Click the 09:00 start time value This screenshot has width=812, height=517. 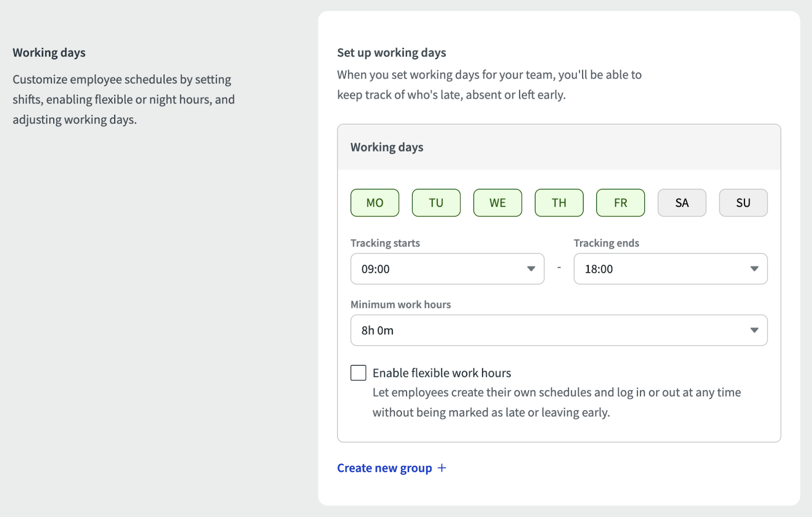(376, 269)
